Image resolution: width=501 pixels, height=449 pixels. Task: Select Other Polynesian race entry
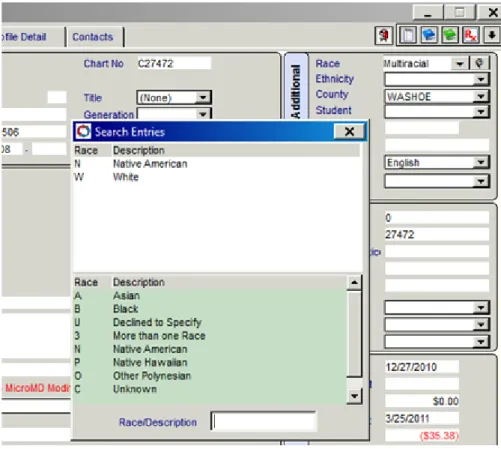[210, 376]
